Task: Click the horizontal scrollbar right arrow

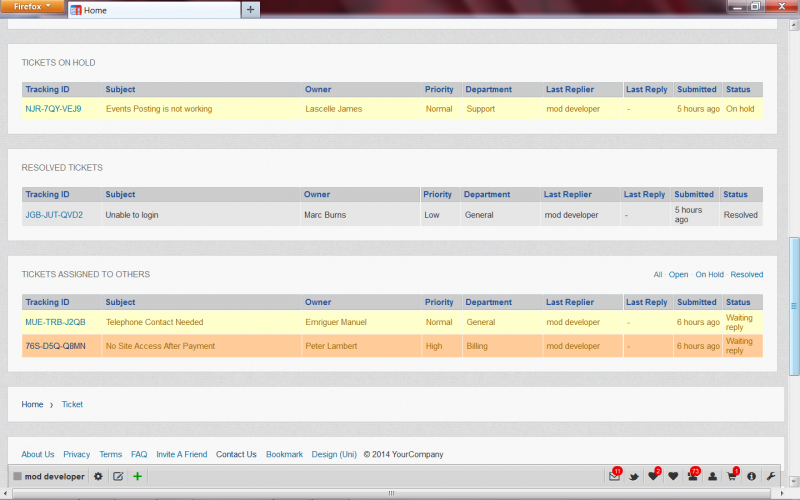Action: [x=780, y=494]
